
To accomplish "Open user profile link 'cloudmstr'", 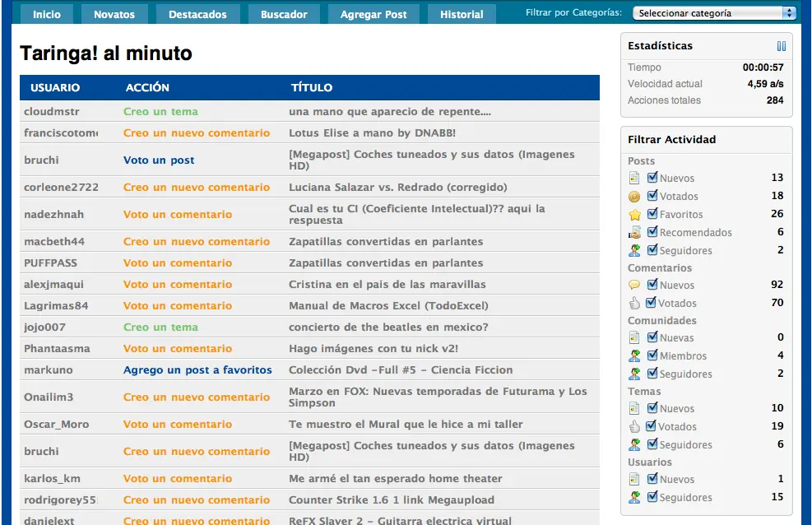I will (x=51, y=111).
